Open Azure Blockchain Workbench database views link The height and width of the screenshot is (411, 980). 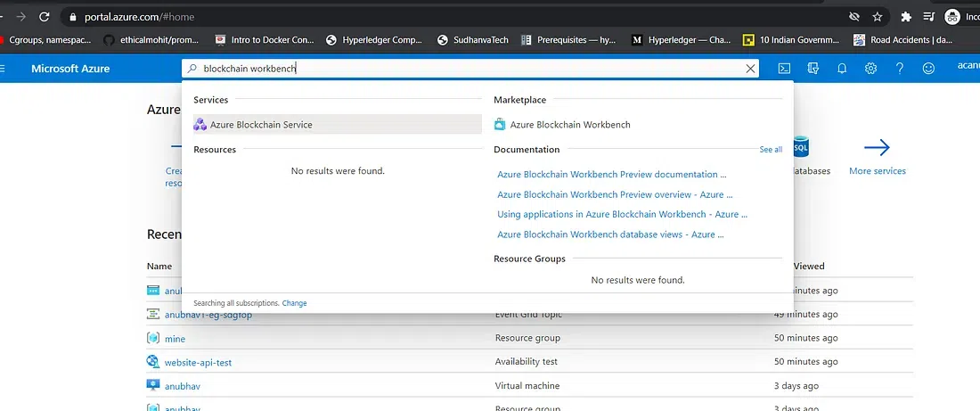pos(610,234)
